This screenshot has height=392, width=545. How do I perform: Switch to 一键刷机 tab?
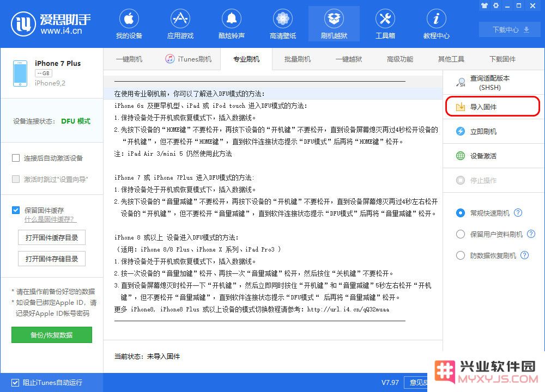click(x=129, y=59)
